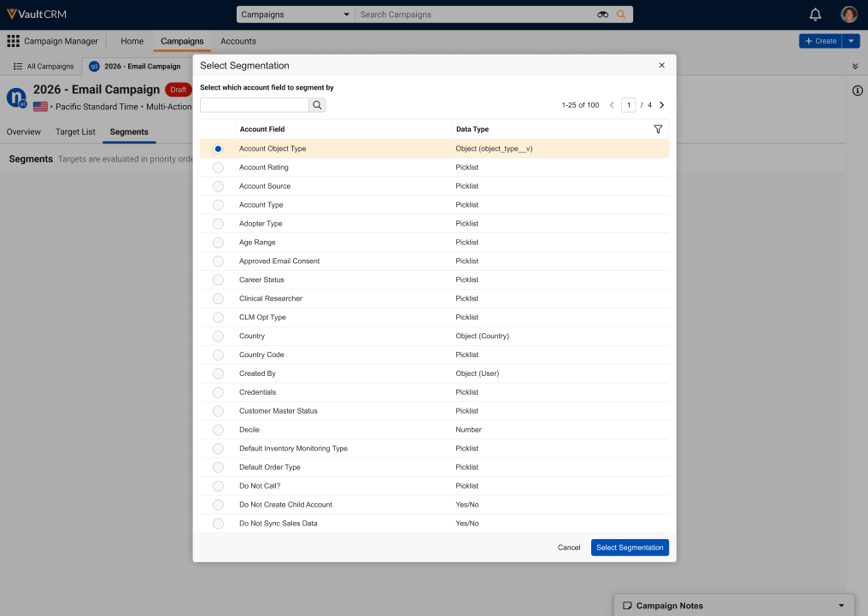Expand the Campaign Notes panel
The width and height of the screenshot is (868, 616).
[841, 606]
